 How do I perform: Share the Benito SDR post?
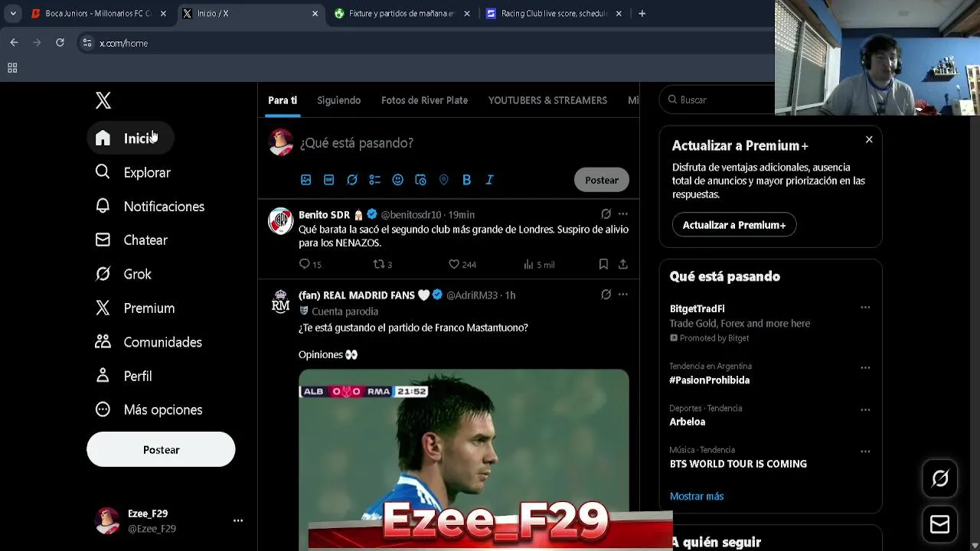623,264
